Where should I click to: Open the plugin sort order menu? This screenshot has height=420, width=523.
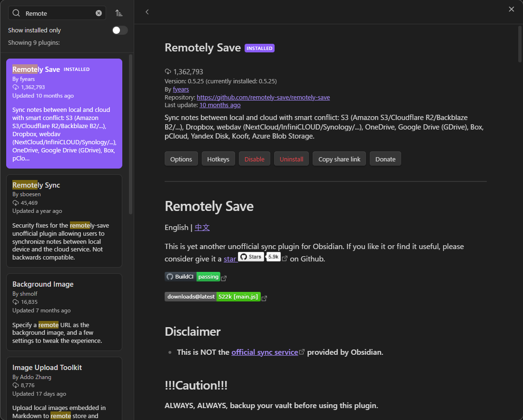click(x=119, y=13)
